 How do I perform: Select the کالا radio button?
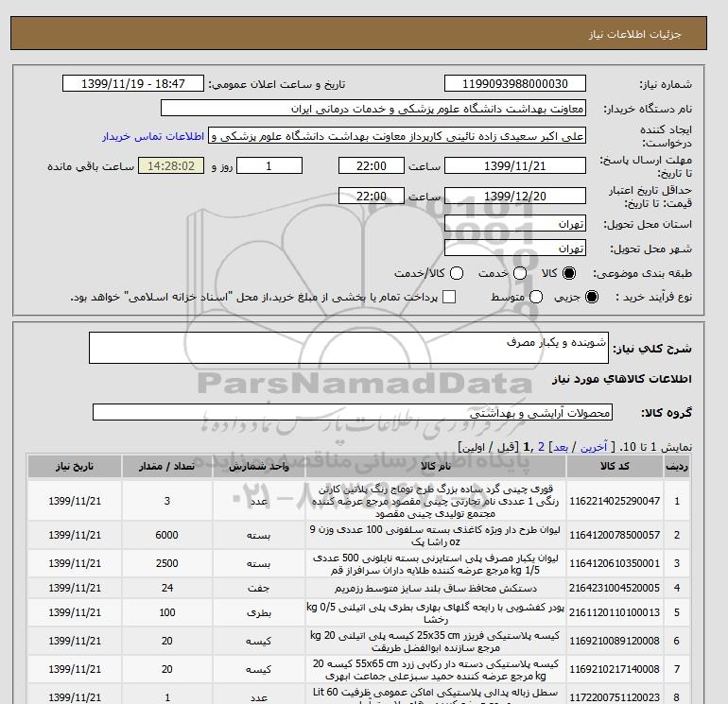(569, 273)
